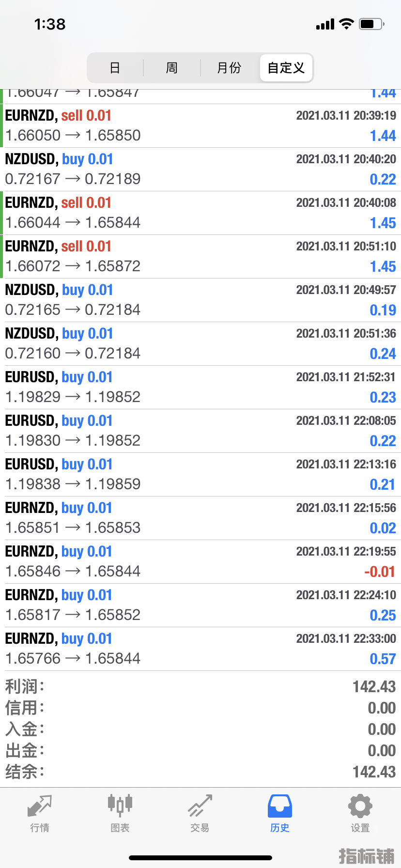The image size is (401, 868).
Task: Select the 自定义 custom period segment
Action: (x=286, y=68)
